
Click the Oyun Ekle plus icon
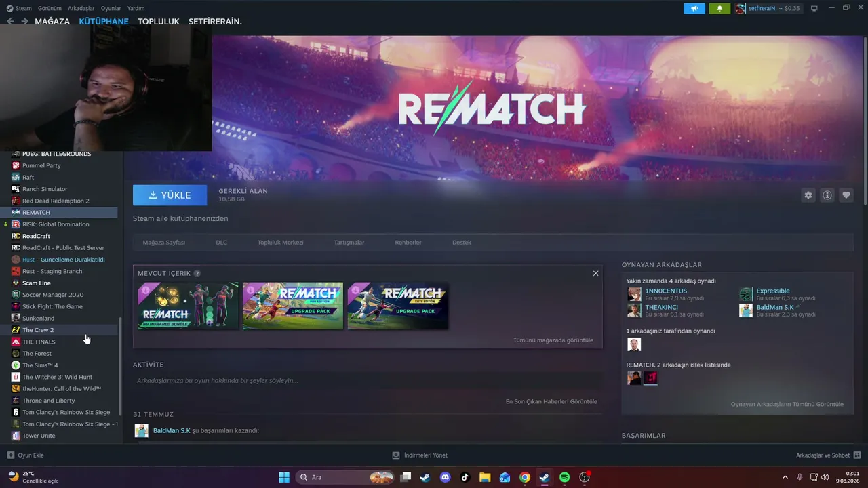point(10,455)
